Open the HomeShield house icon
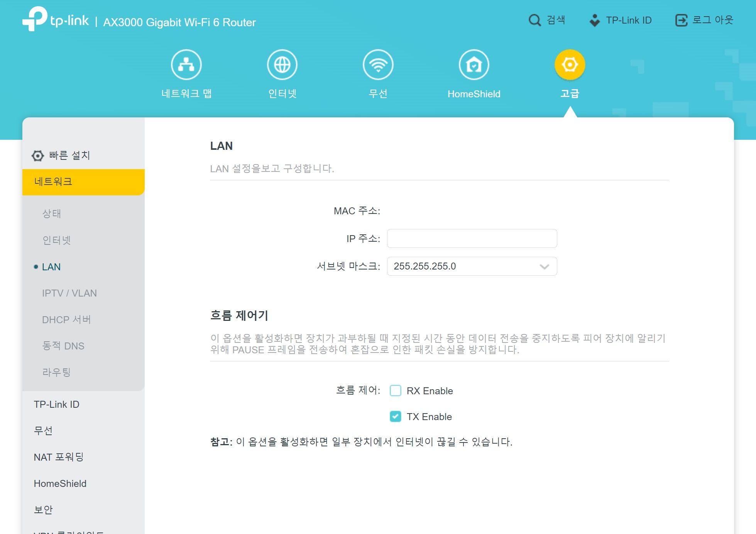Viewport: 756px width, 534px height. 474,65
